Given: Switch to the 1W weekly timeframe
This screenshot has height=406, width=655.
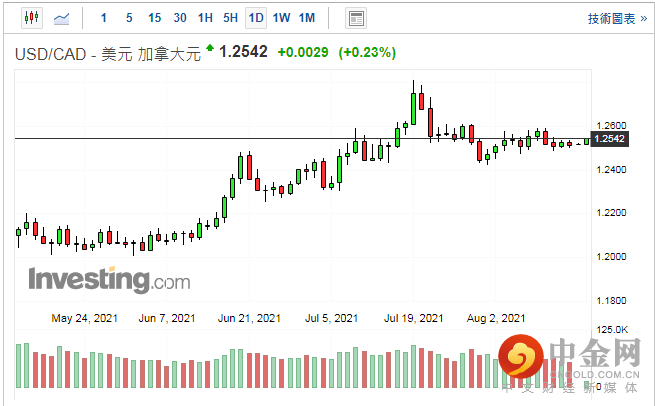Looking at the screenshot, I should (282, 18).
